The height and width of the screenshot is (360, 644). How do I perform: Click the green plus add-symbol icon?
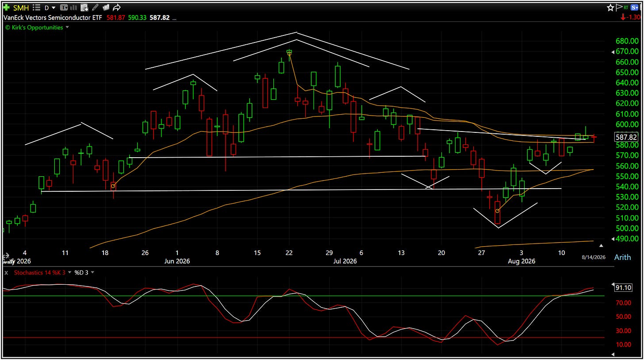tap(7, 8)
